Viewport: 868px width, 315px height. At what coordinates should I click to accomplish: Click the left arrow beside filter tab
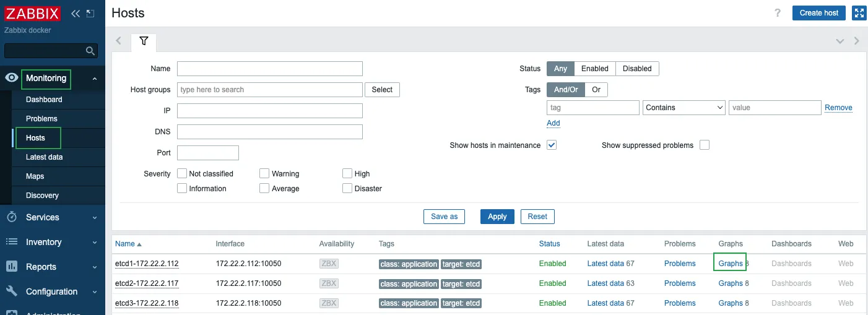pos(119,41)
